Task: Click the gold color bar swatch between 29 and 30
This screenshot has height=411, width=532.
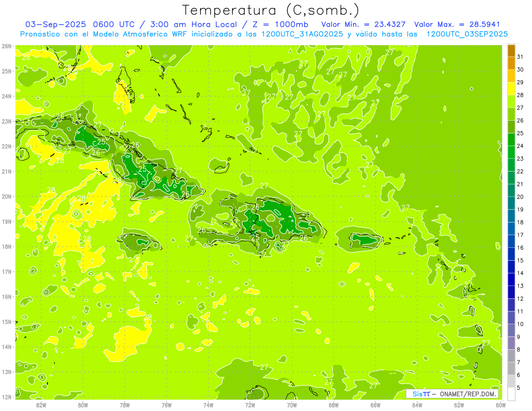Action: (x=511, y=76)
